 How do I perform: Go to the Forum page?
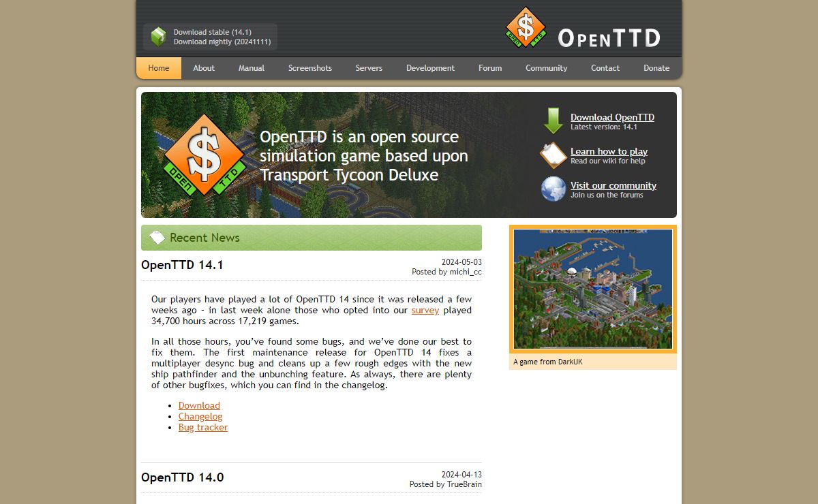pos(490,68)
